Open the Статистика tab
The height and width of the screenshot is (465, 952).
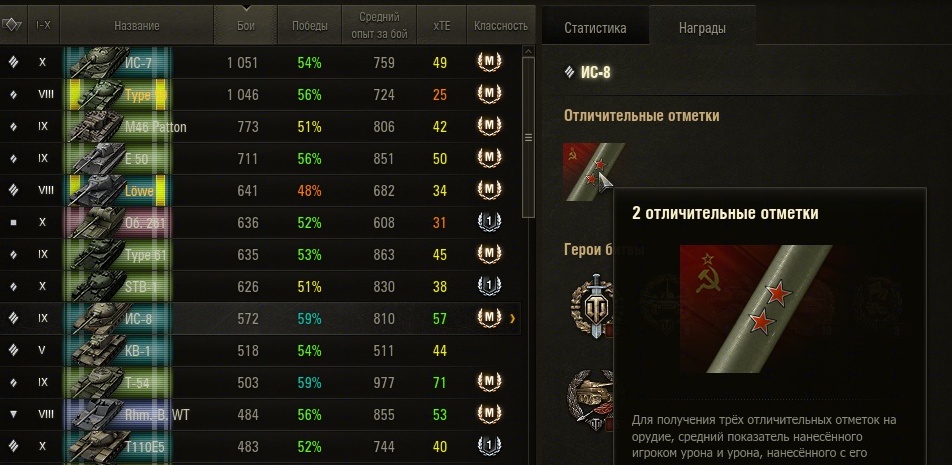595,28
